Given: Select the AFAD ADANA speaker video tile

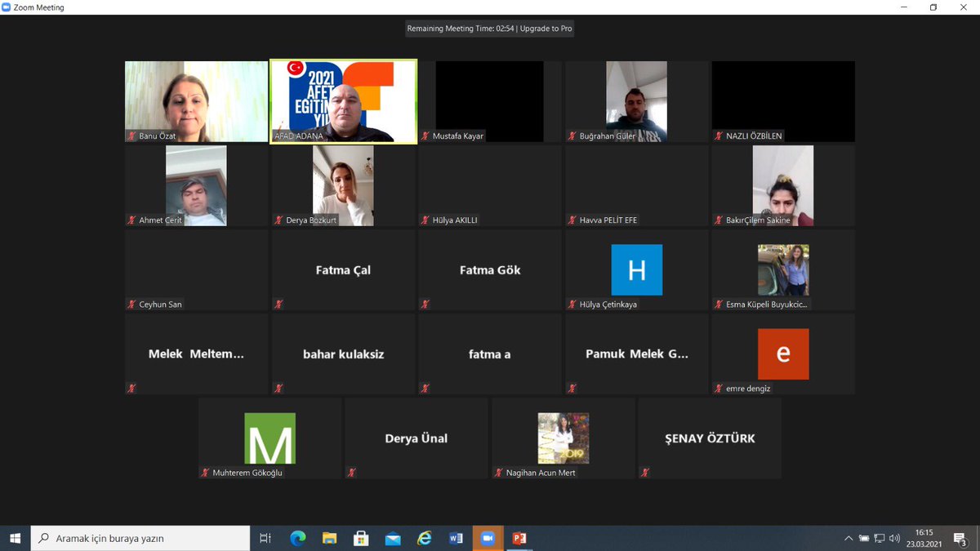Looking at the screenshot, I should [x=343, y=101].
